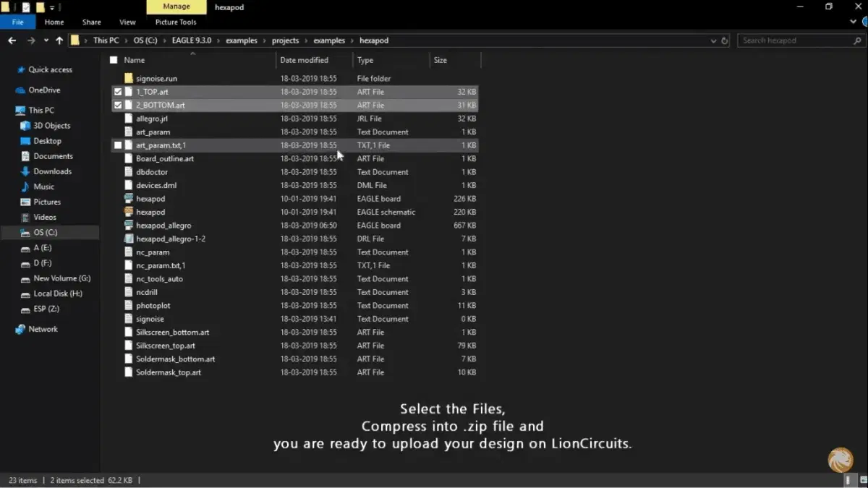Screen dimensions: 868x488
Task: Select the signoise.run folder icon
Action: pyautogui.click(x=129, y=78)
